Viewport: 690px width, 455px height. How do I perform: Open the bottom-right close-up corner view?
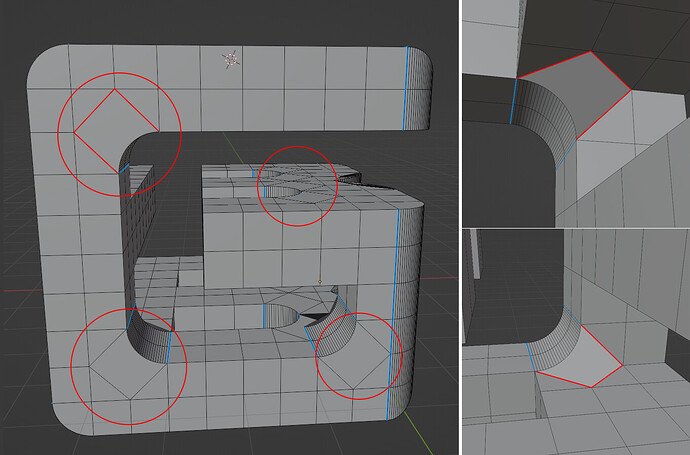pyautogui.click(x=576, y=342)
